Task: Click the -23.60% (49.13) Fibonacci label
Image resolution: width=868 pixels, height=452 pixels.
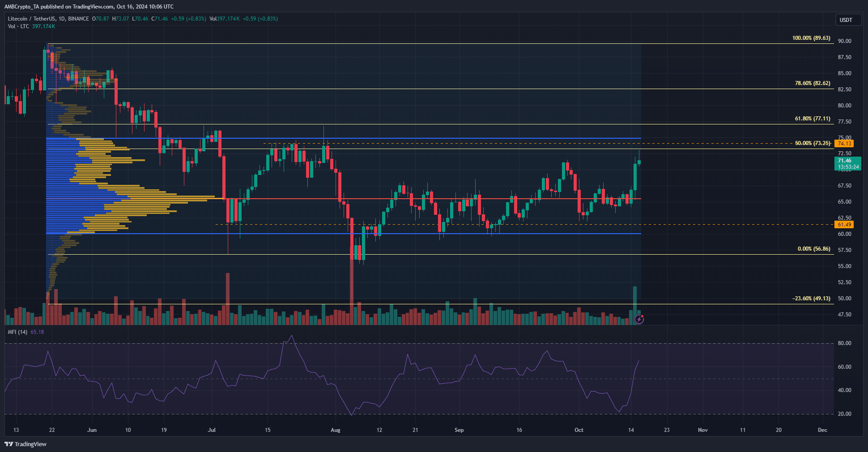Action: tap(811, 298)
